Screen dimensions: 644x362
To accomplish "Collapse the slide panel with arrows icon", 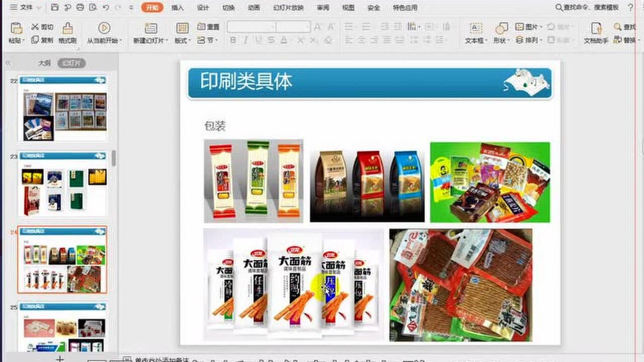I will coord(9,63).
